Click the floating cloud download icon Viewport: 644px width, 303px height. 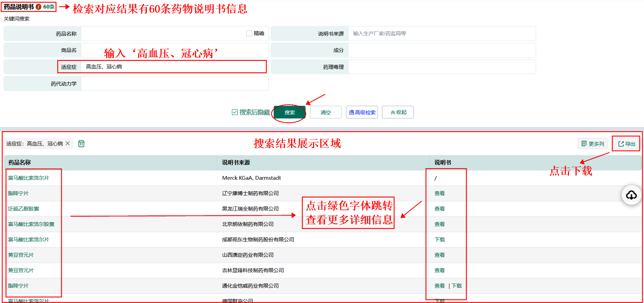631,195
